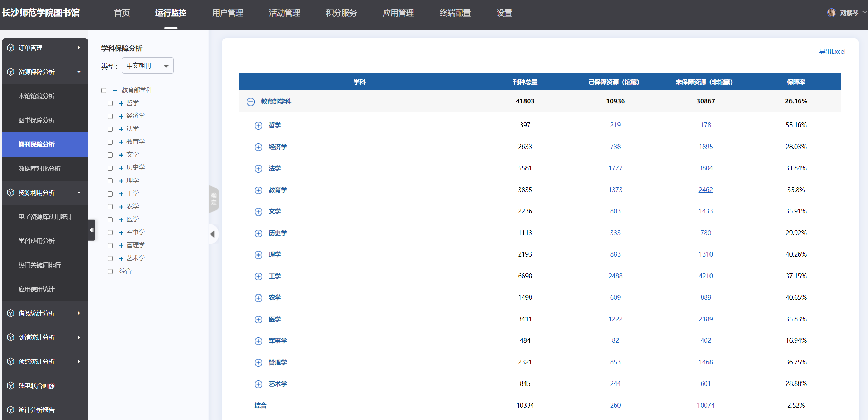Expand 管理学 node in the subject tree

121,246
